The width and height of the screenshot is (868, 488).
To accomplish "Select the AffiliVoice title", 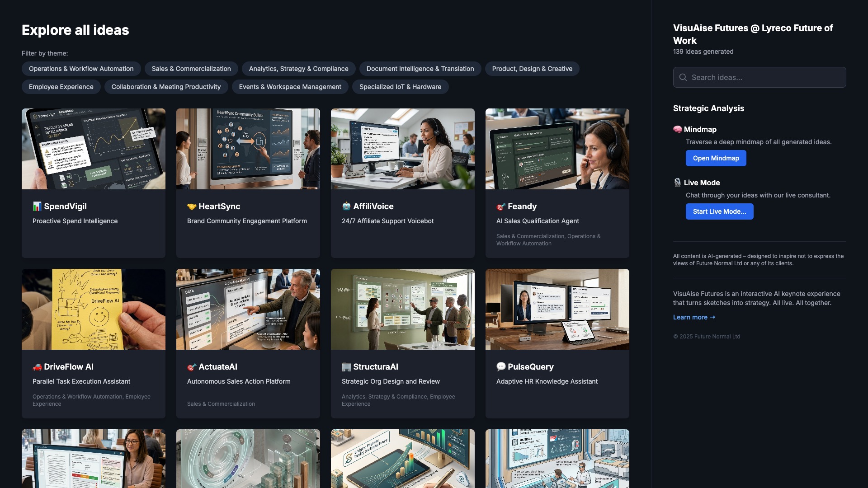I will click(373, 206).
